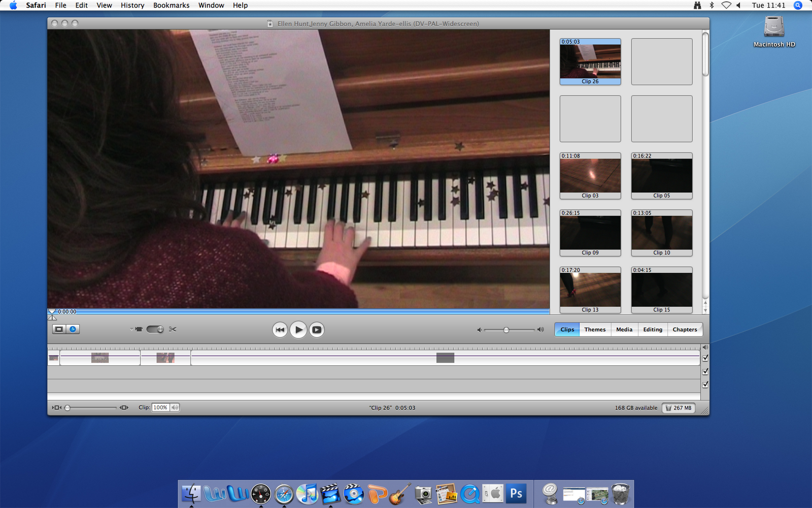Open Spotlight search
The image size is (812, 508).
pyautogui.click(x=798, y=5)
